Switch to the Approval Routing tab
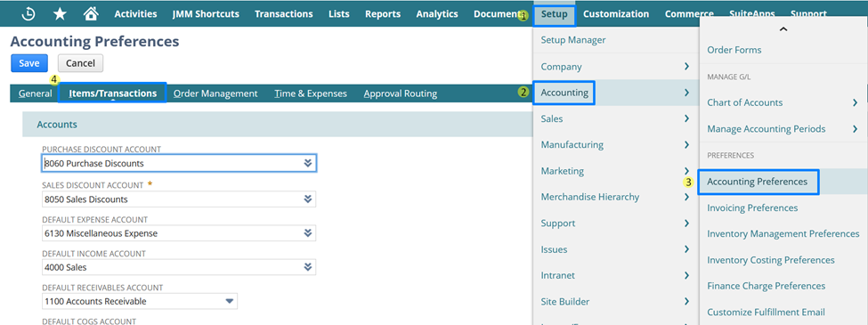The image size is (868, 325). pos(401,93)
